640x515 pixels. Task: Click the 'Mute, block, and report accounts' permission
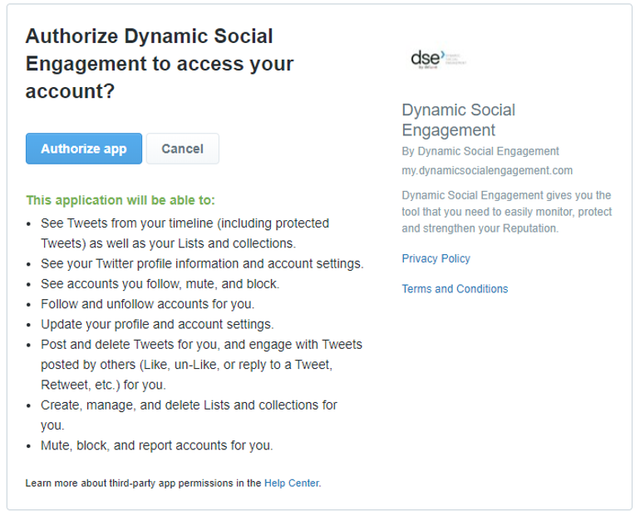click(157, 445)
